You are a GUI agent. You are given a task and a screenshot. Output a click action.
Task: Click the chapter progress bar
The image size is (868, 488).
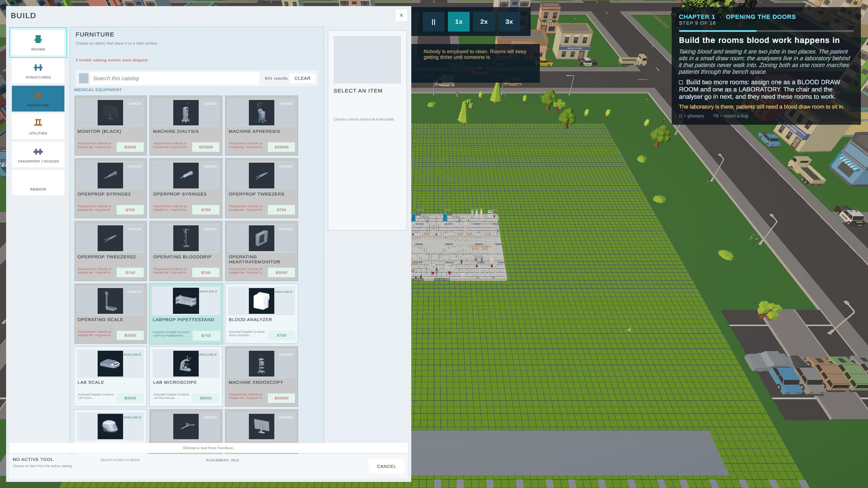(x=766, y=31)
